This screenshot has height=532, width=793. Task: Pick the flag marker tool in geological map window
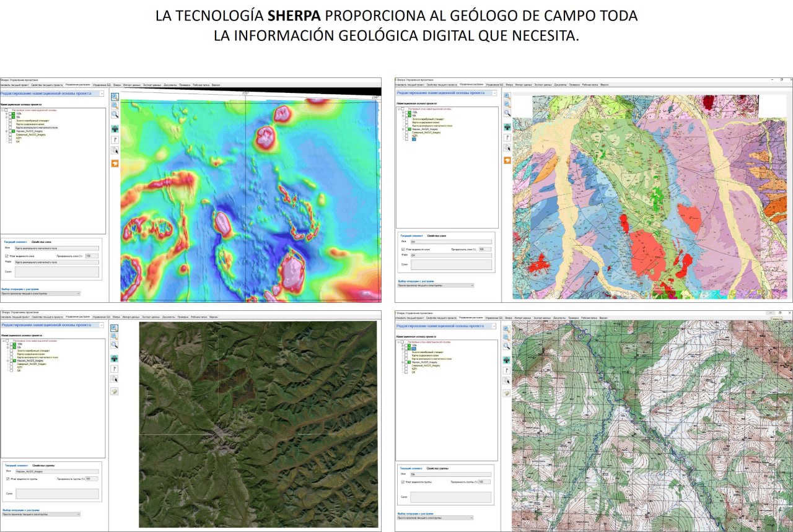tap(507, 137)
